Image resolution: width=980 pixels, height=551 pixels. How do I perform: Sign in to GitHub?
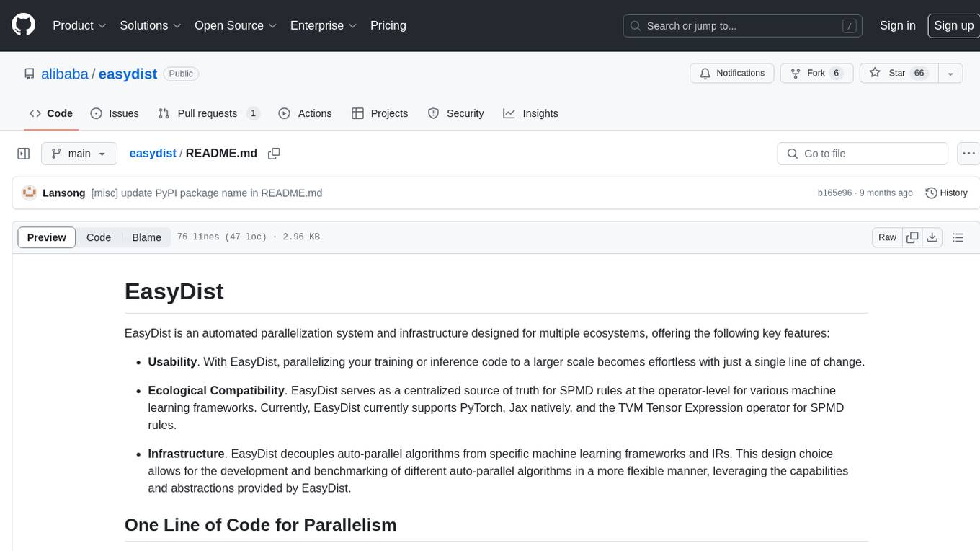[898, 25]
